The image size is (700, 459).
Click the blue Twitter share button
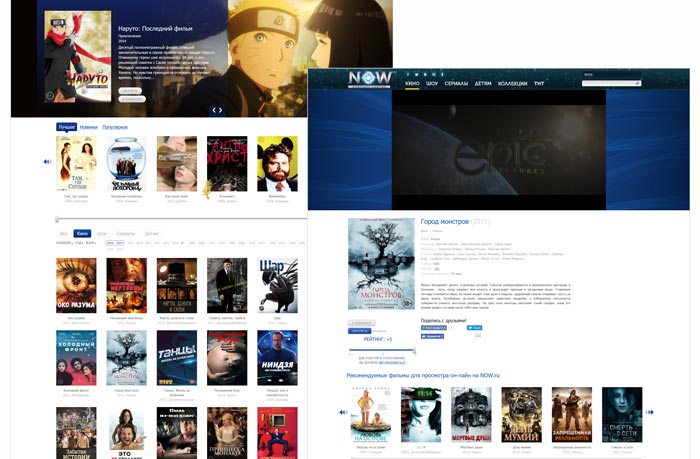coord(474,328)
